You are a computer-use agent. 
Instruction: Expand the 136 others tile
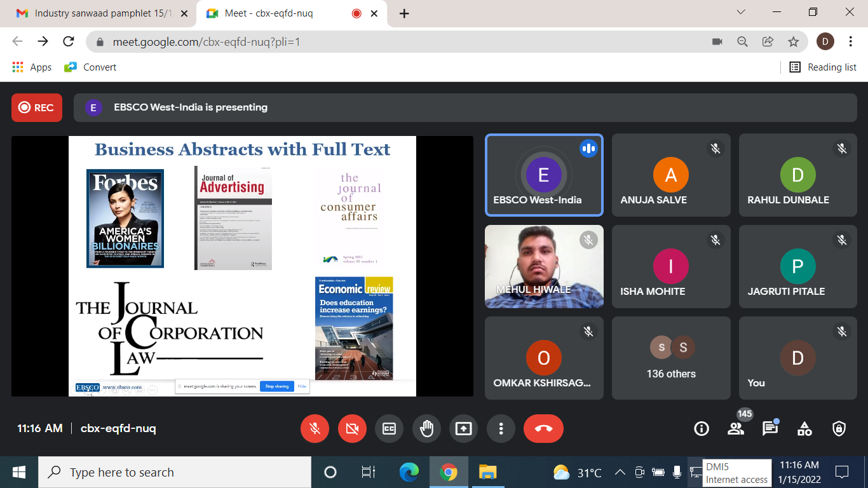[x=671, y=358]
